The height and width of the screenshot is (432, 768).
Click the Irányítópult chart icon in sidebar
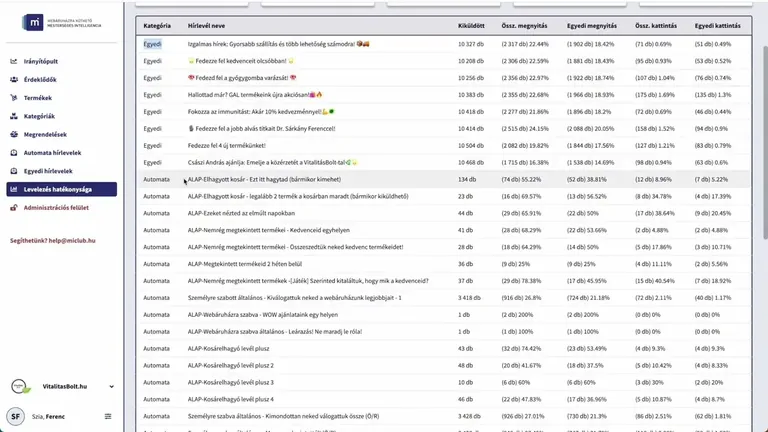pyautogui.click(x=14, y=61)
